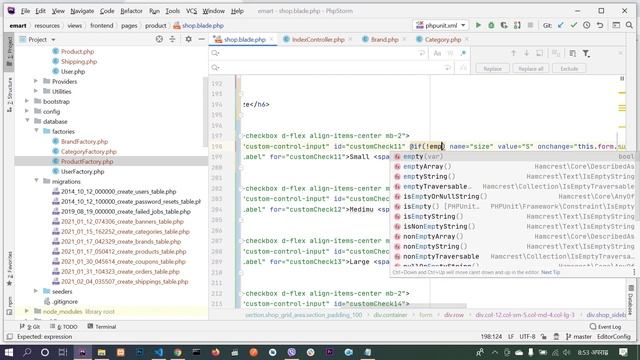Open BrandFactory.php in the Project tree

[x=84, y=141]
